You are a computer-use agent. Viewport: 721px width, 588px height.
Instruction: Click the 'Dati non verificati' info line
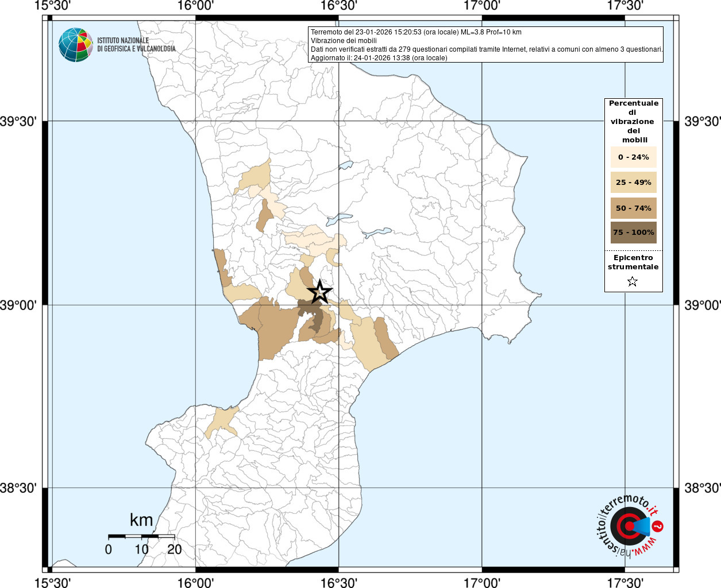click(487, 49)
